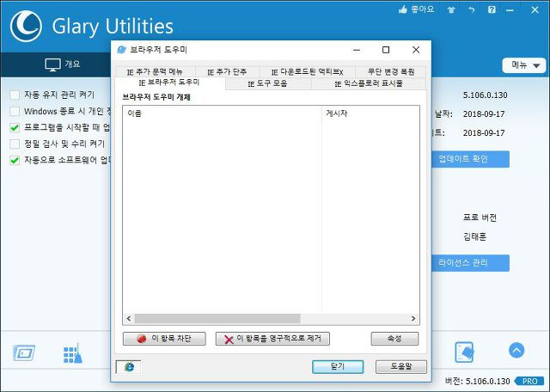Click the 이름 column header
Viewport: 550px width, 392px height.
pyautogui.click(x=222, y=113)
